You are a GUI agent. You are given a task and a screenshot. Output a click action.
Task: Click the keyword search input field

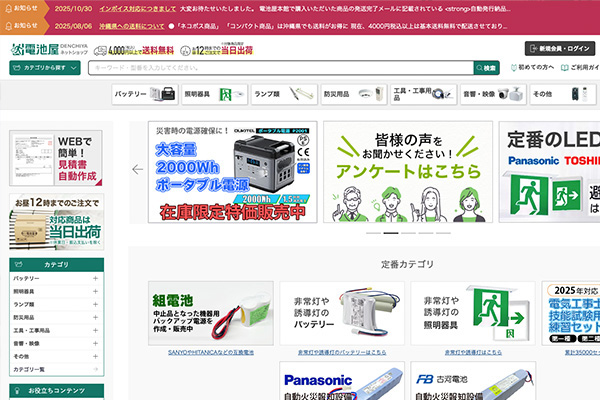280,68
